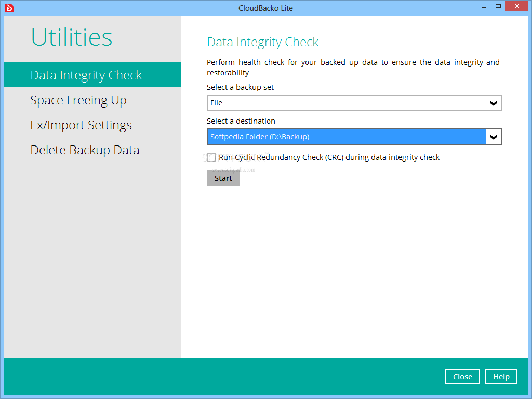Click the CloudBacko app icon in title bar
The width and height of the screenshot is (532, 399).
click(x=9, y=7)
